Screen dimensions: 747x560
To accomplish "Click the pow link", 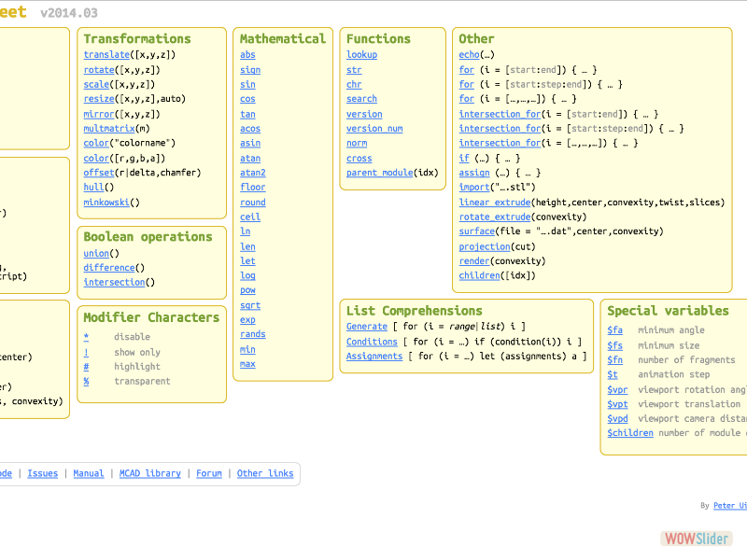I will 247,290.
